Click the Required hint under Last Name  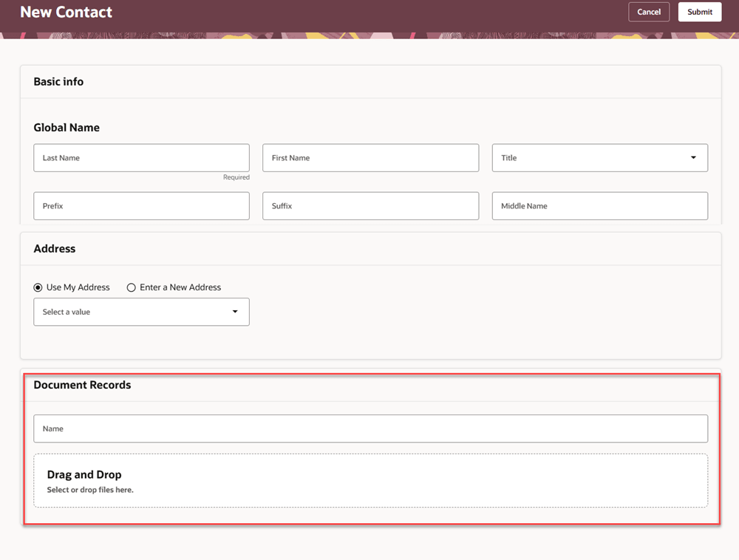point(236,177)
